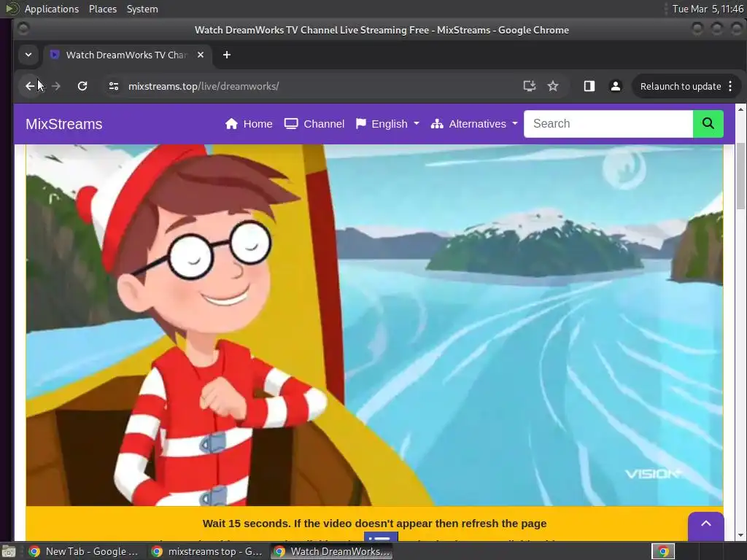Viewport: 747px width, 560px height.
Task: Open the Chrome profile icon
Action: tap(616, 86)
